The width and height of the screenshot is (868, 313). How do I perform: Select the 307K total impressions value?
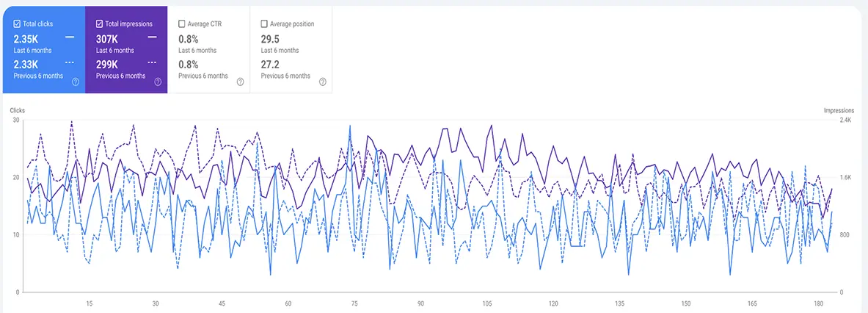107,38
